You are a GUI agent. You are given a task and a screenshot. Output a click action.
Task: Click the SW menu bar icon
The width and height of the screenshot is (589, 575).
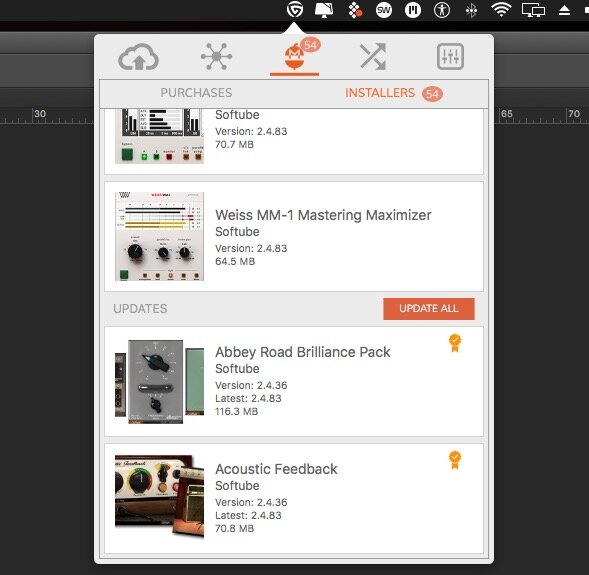pyautogui.click(x=384, y=10)
